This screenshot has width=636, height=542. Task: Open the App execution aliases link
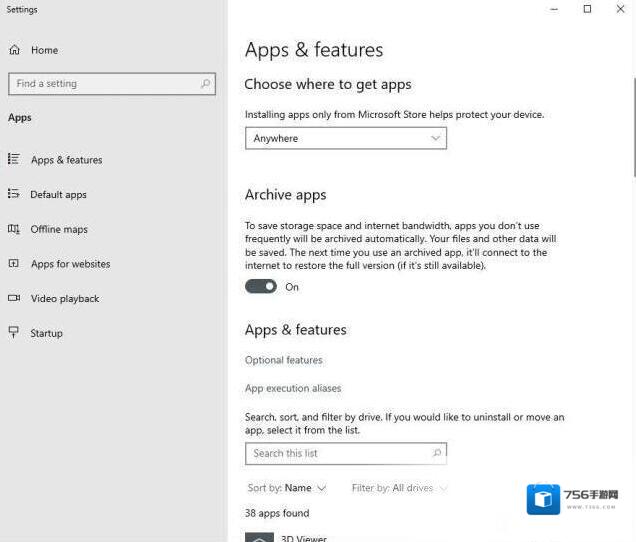[293, 388]
